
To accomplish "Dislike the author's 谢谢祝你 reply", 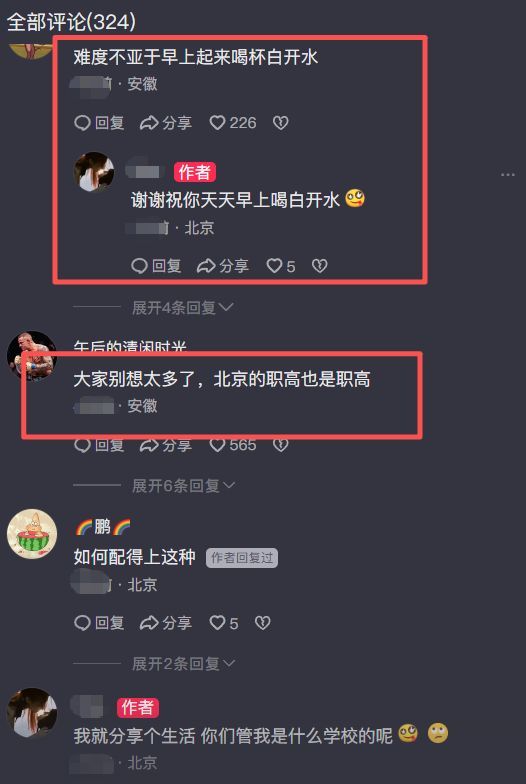I will [x=320, y=266].
